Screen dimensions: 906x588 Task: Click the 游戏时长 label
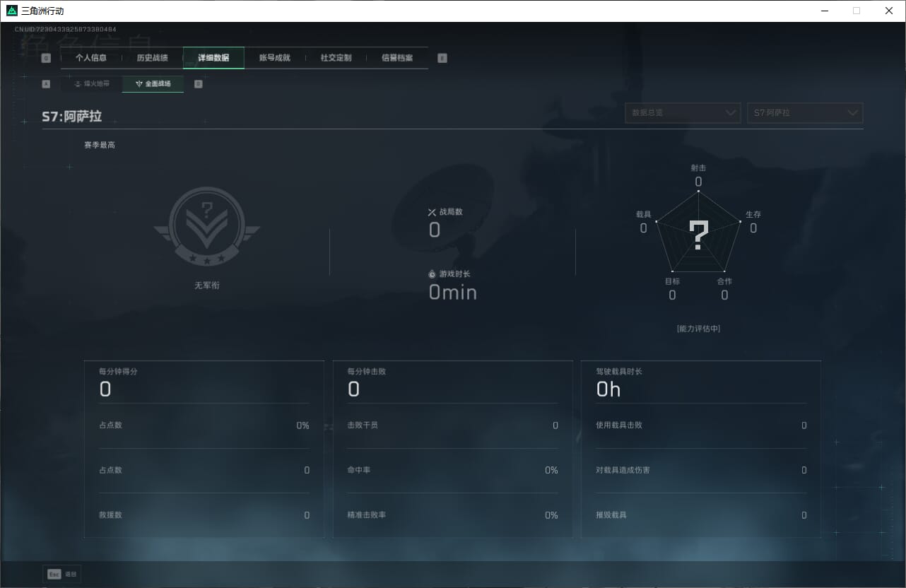point(454,274)
